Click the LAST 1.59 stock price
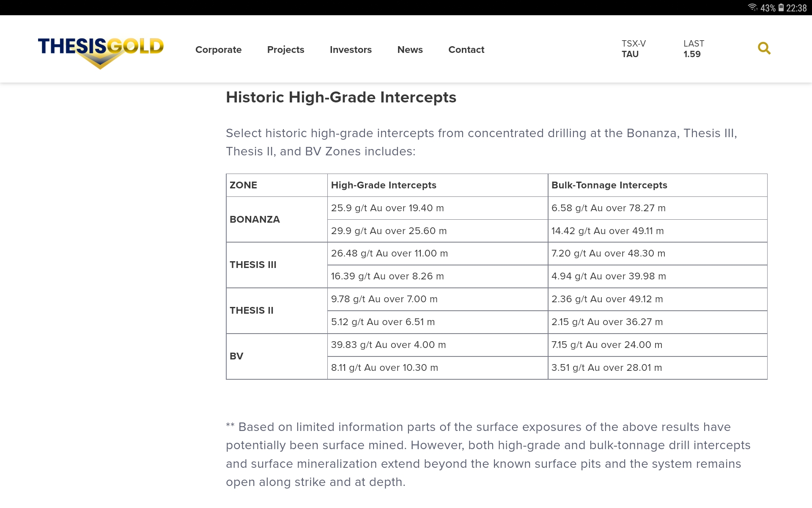 click(x=694, y=49)
